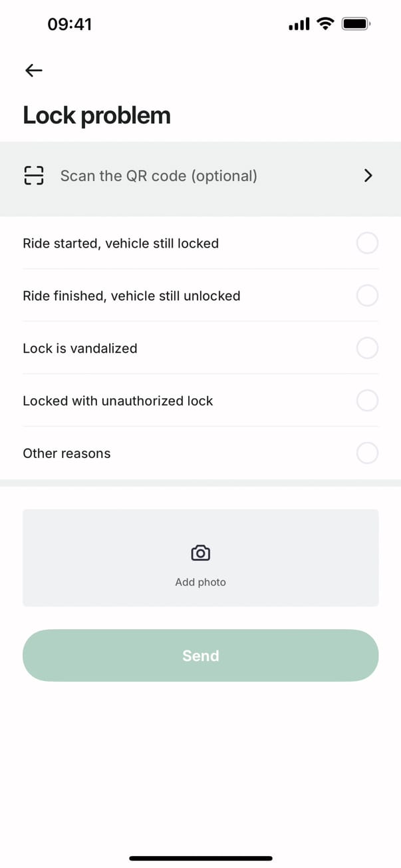Screen dimensions: 401x868
Task: Tap the camera icon for adding photo
Action: [200, 553]
